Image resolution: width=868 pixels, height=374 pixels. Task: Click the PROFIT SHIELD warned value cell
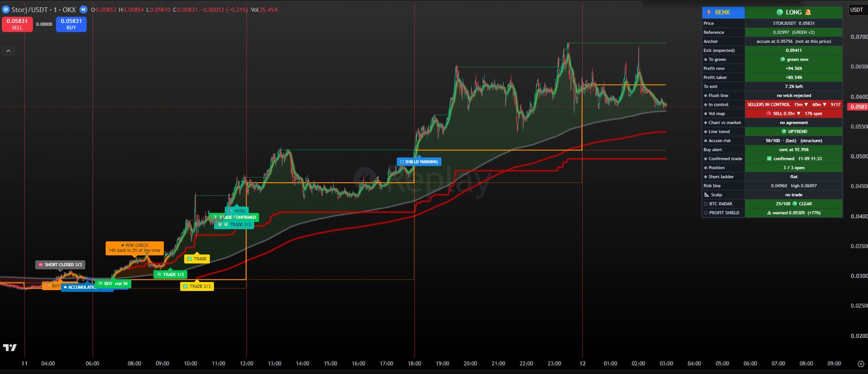pos(794,213)
